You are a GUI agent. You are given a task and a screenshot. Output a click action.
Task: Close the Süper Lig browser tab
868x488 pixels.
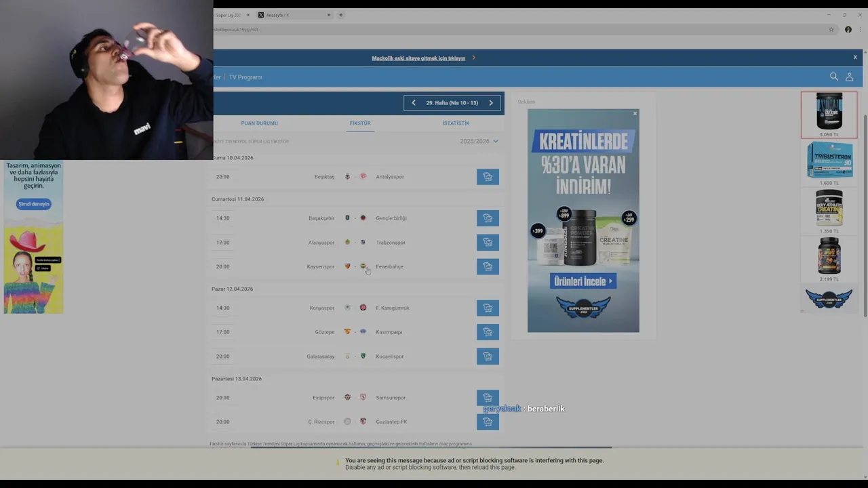[248, 15]
